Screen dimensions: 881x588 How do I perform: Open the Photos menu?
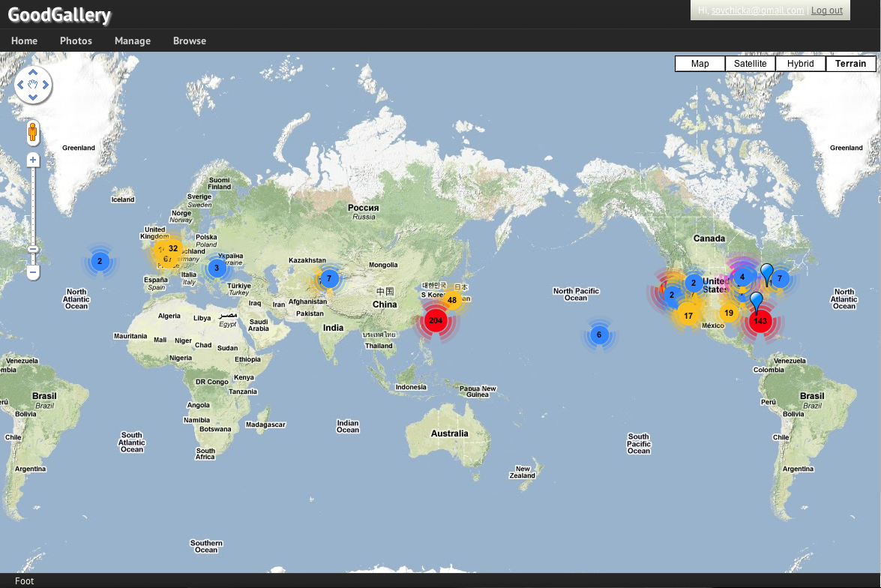[x=76, y=40]
